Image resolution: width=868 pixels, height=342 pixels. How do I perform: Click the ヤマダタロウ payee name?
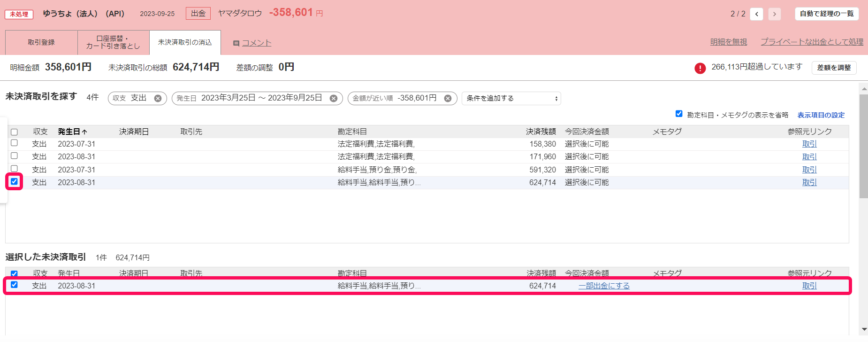pyautogui.click(x=240, y=13)
